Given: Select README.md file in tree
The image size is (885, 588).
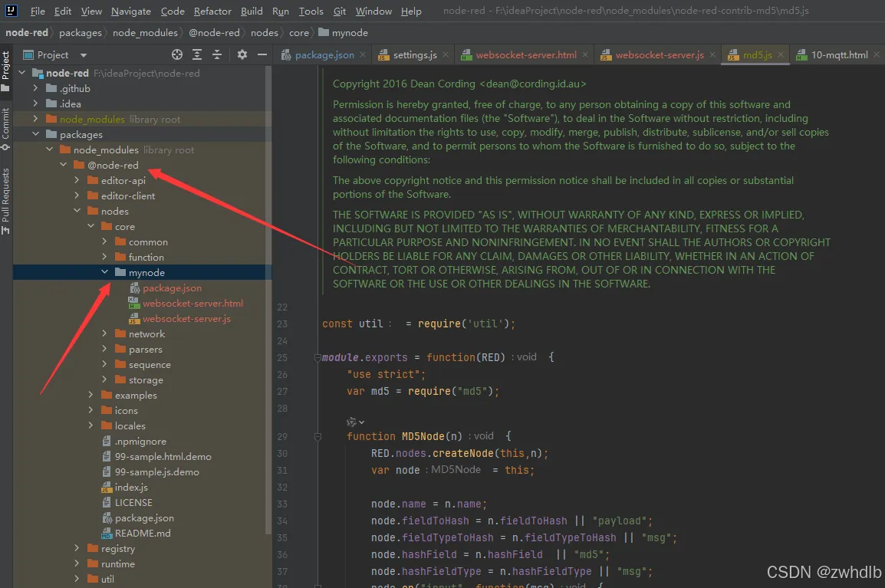Looking at the screenshot, I should click(142, 534).
